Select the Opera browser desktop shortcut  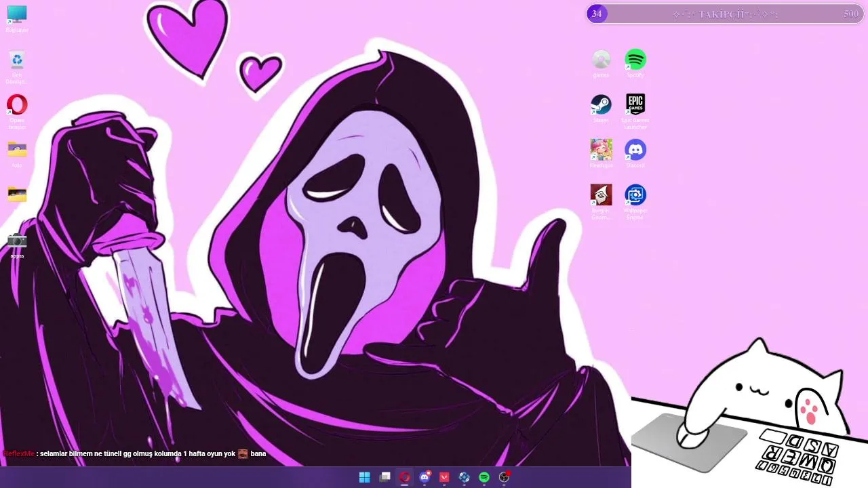tap(17, 111)
